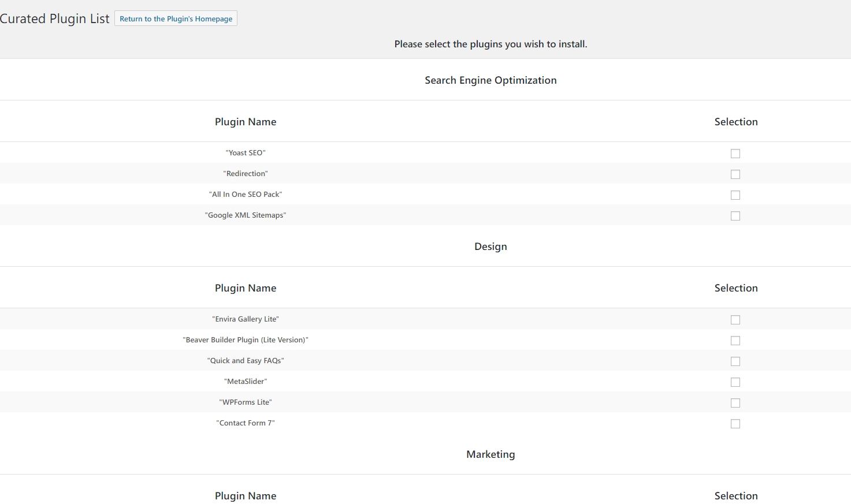Click "Beaver Builder Plugin (Lite Version)" text
Screen dimensions: 851x504
[x=246, y=340]
